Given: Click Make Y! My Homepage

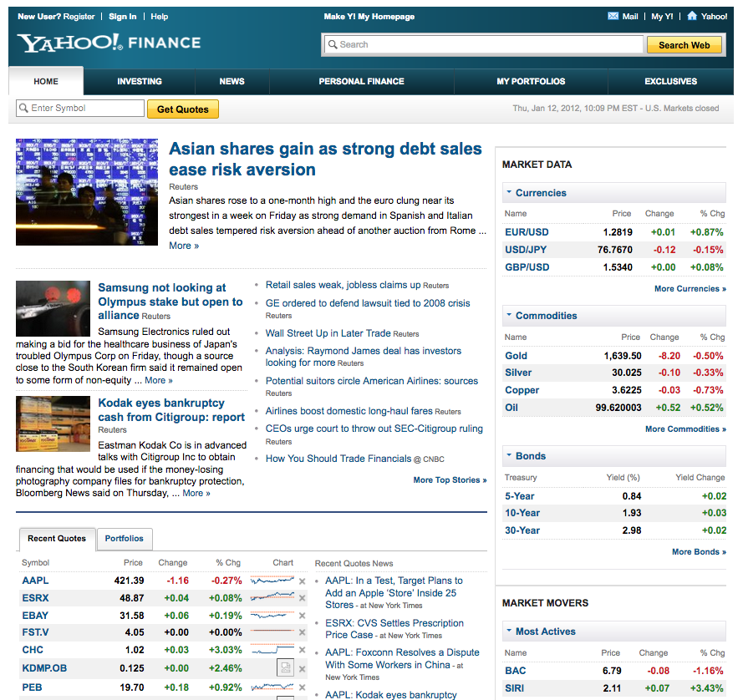Looking at the screenshot, I should click(x=369, y=17).
